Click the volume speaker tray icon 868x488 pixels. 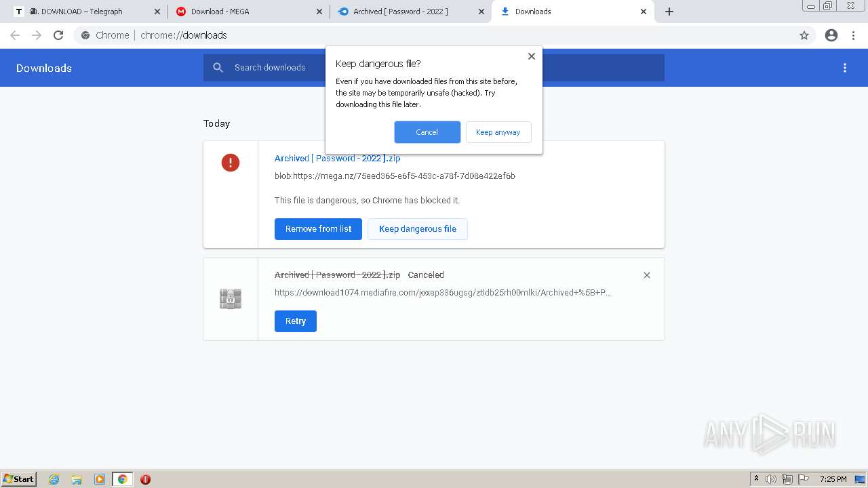pos(771,479)
